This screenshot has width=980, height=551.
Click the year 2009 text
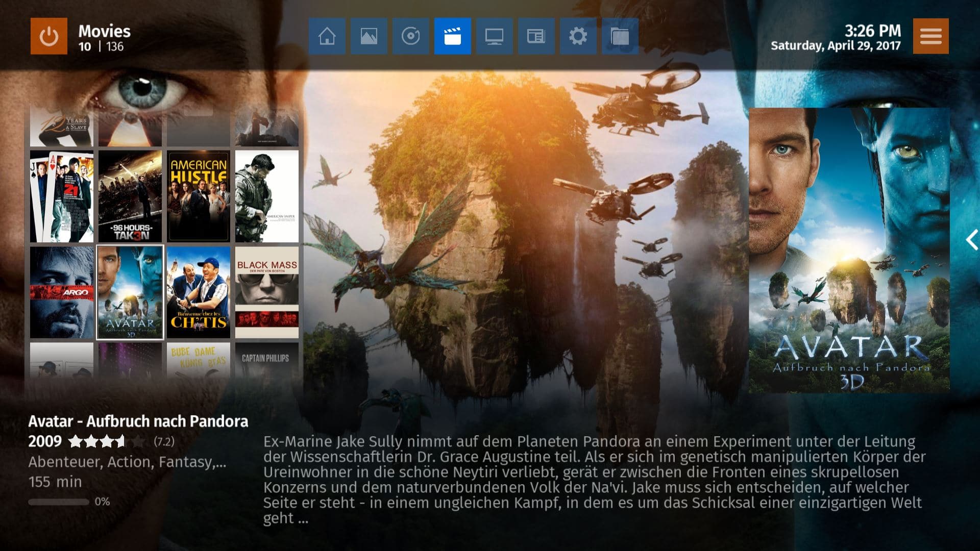(x=45, y=441)
